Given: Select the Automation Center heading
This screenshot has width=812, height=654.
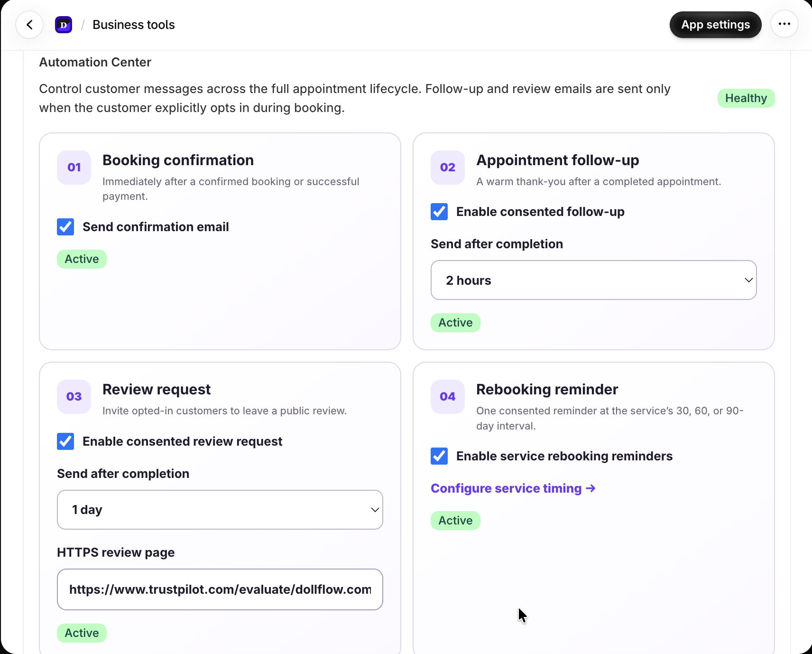Looking at the screenshot, I should tap(95, 62).
